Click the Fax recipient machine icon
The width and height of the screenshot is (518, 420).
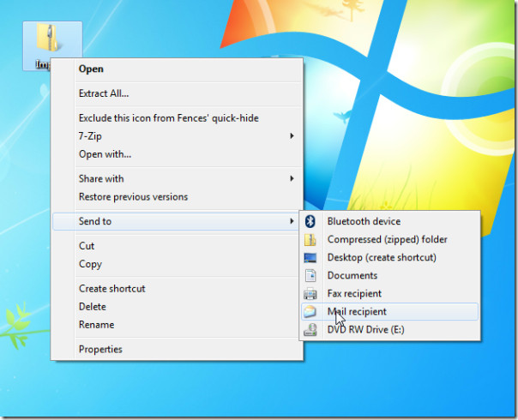coord(310,293)
